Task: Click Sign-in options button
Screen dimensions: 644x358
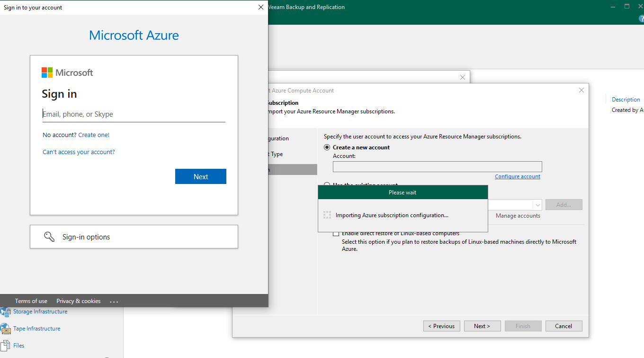Action: tap(134, 237)
